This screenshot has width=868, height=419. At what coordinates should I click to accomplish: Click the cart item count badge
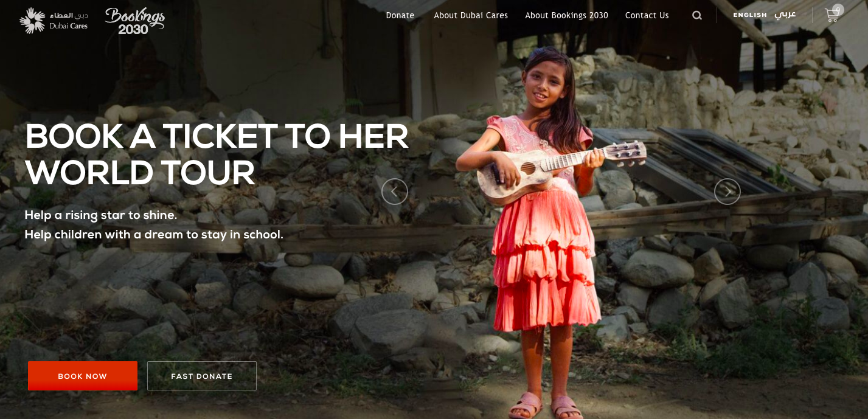(x=838, y=9)
